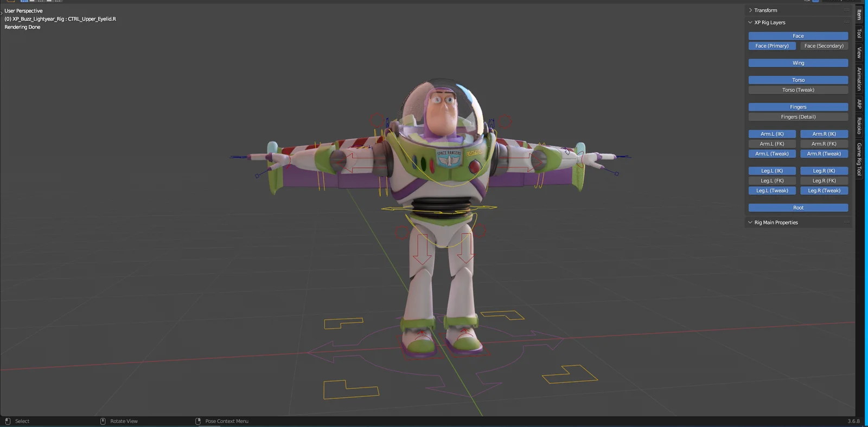Toggle the Arm.L (IK) layer

tap(772, 134)
